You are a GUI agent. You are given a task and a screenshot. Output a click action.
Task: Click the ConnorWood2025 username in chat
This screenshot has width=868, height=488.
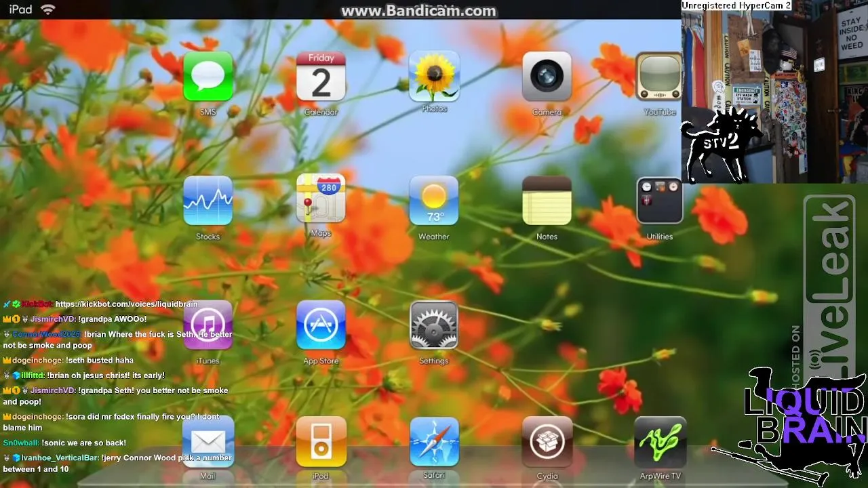[x=47, y=334]
